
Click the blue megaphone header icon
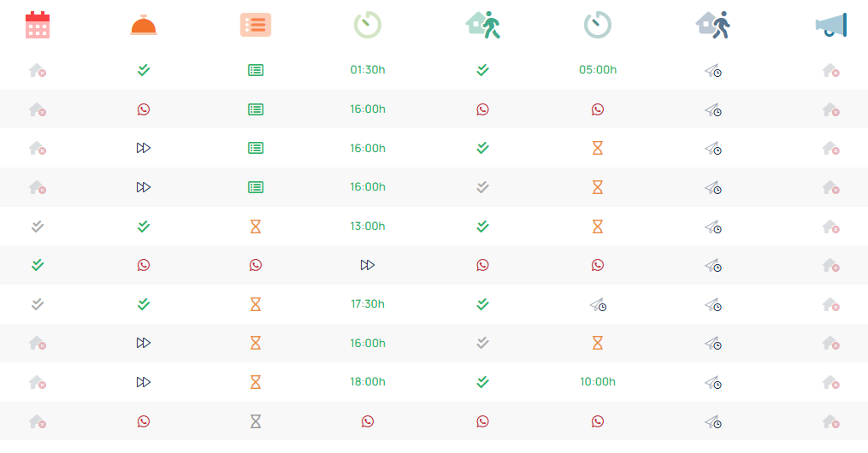click(830, 25)
